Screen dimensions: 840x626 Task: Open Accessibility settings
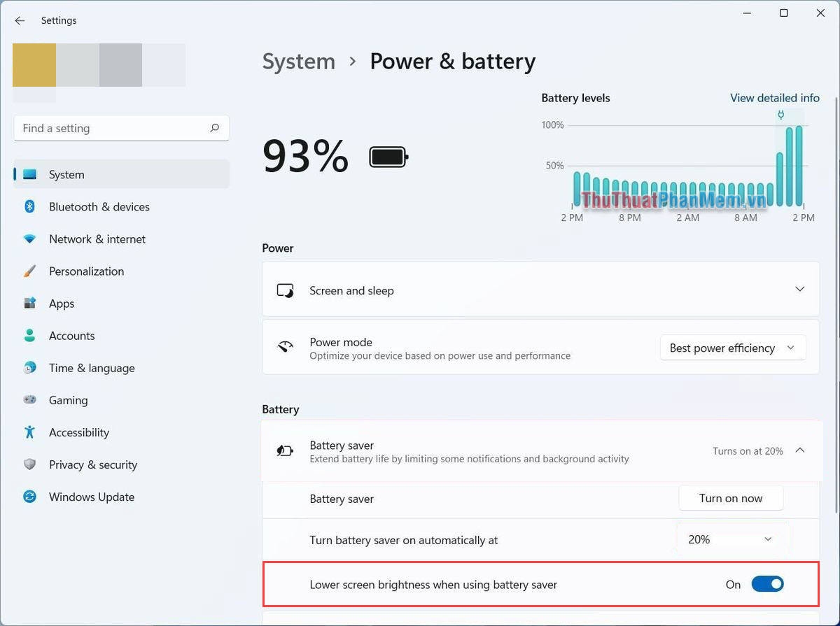click(x=78, y=432)
